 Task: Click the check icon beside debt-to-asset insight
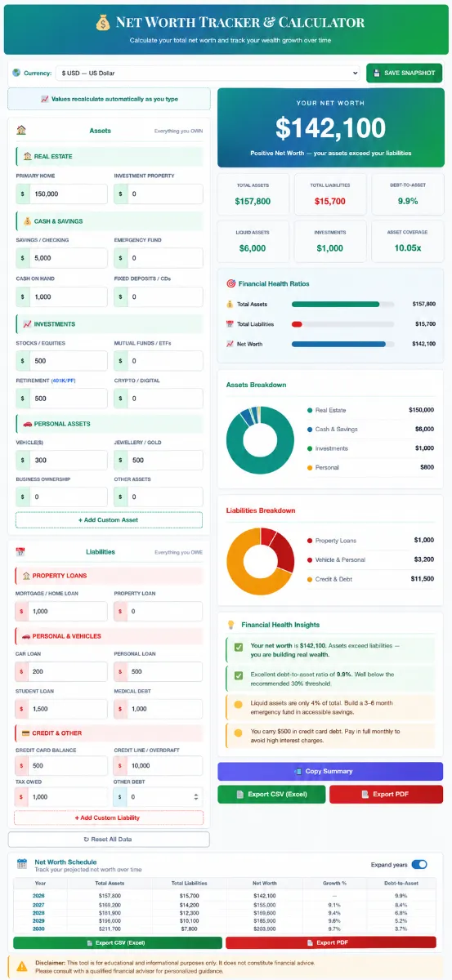coord(239,676)
